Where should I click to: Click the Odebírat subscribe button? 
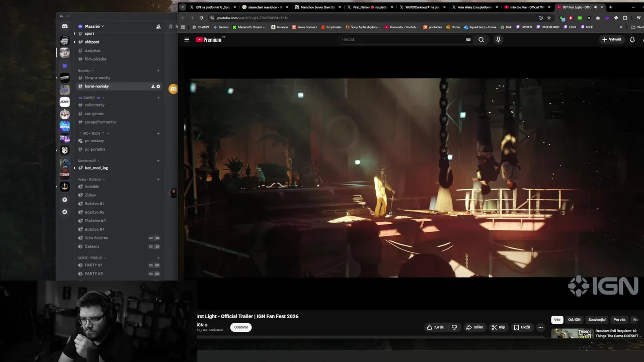coord(241,327)
